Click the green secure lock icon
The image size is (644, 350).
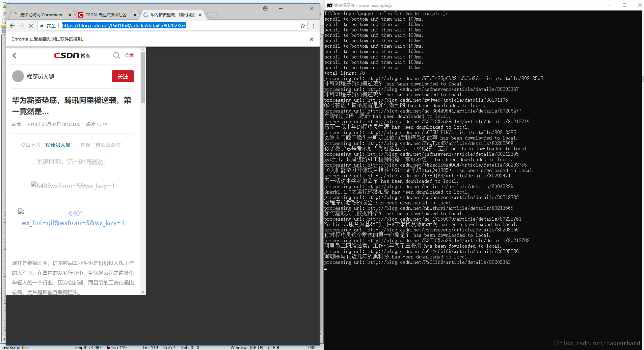tap(42, 26)
